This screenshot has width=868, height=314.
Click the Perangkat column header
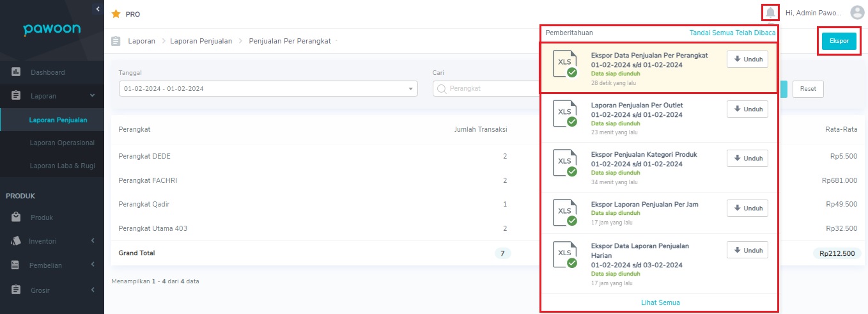134,129
